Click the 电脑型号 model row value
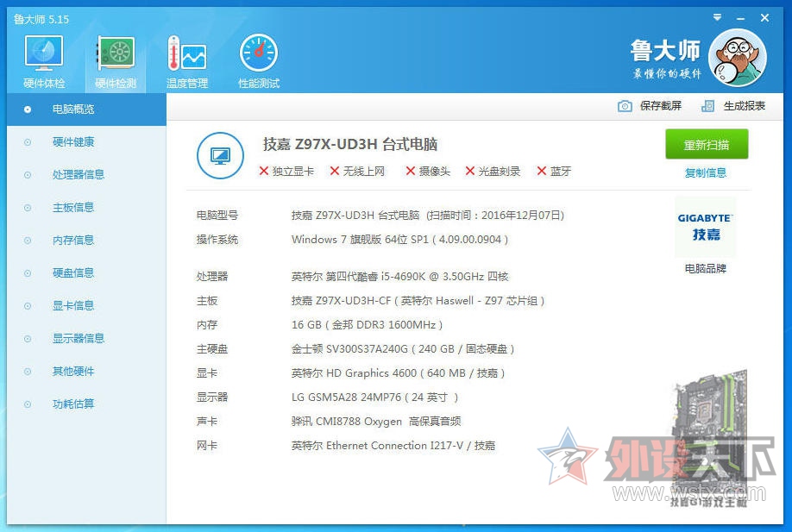The height and width of the screenshot is (532, 792). [427, 216]
